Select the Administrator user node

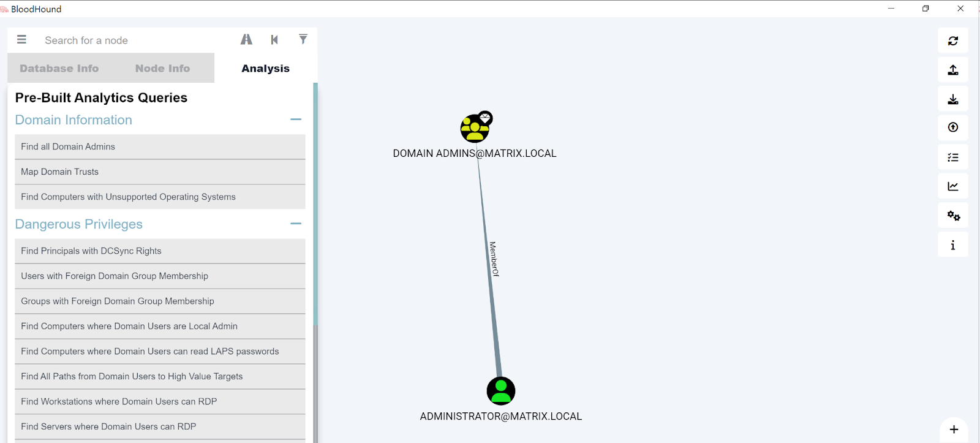click(501, 391)
